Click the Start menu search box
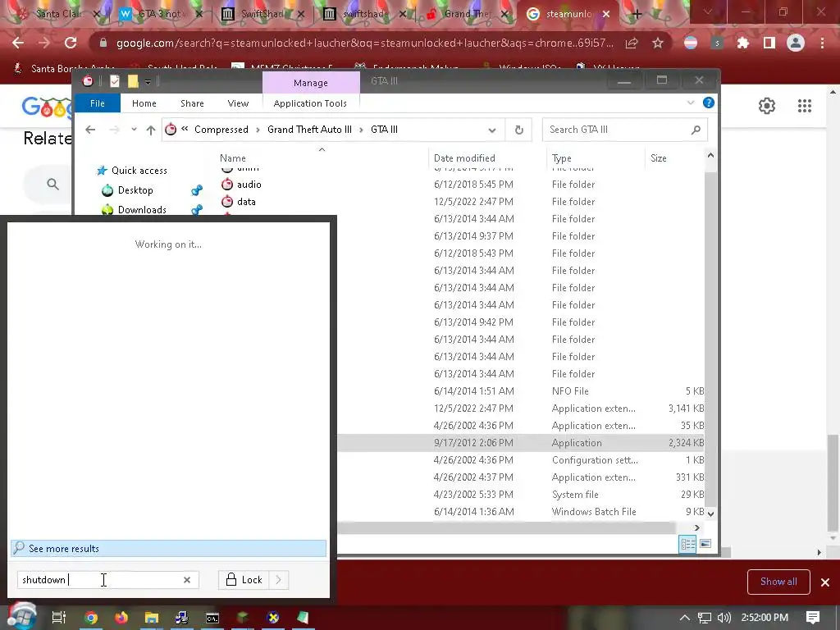This screenshot has width=840, height=630. coord(107,580)
